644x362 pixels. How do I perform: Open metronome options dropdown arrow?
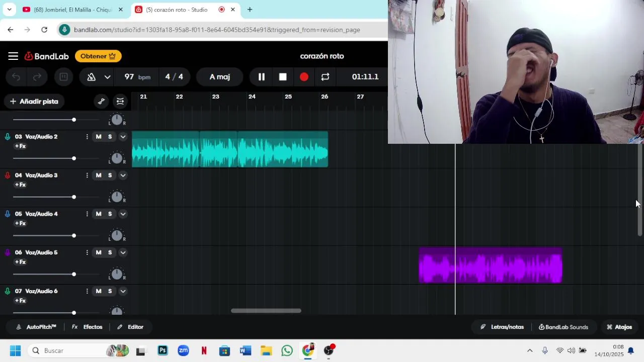[107, 77]
